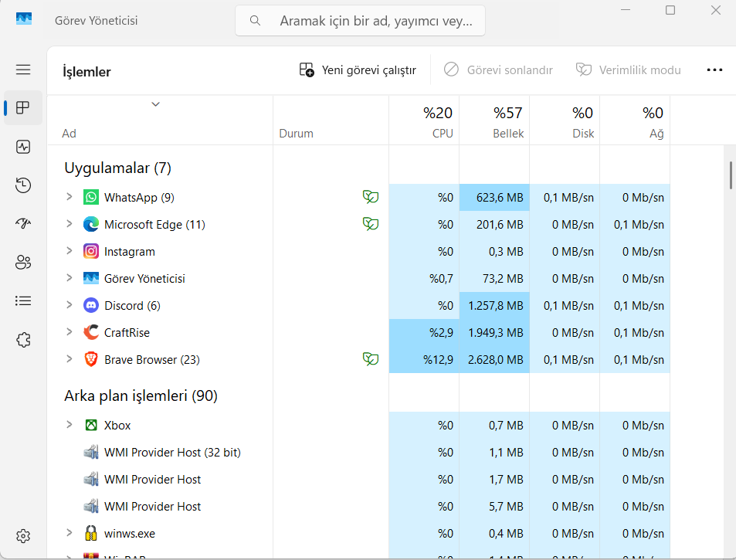Expand the Discord (6) process group
The width and height of the screenshot is (736, 560).
click(x=70, y=305)
